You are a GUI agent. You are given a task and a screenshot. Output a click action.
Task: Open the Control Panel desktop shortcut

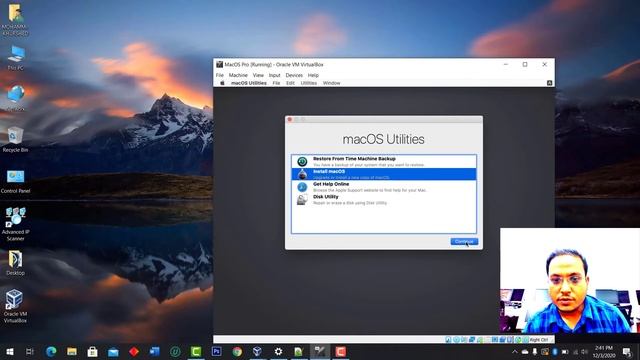(x=15, y=181)
